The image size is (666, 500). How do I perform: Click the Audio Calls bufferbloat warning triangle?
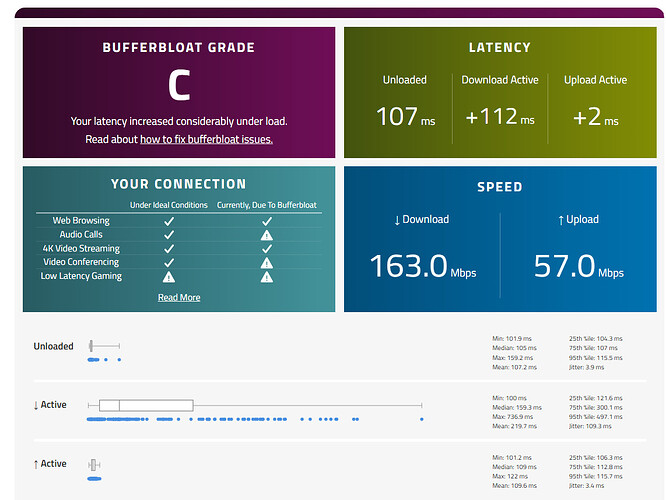point(267,235)
